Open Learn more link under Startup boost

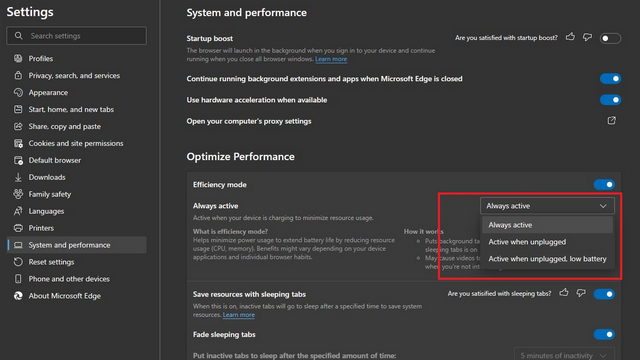[331, 59]
